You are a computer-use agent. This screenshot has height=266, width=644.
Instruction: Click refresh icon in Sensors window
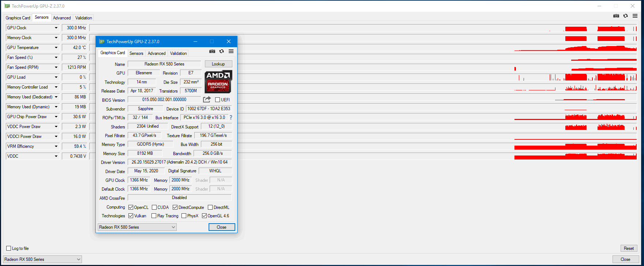point(625,16)
